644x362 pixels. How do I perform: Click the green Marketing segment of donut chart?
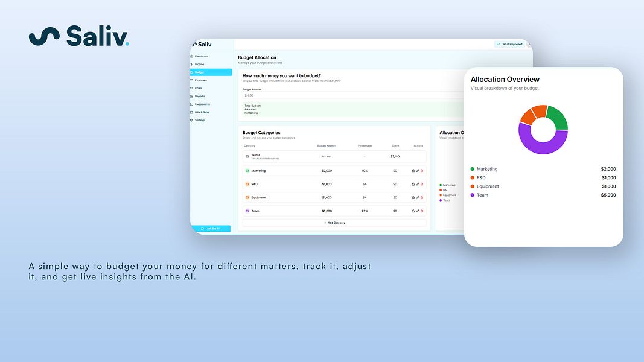pos(560,116)
